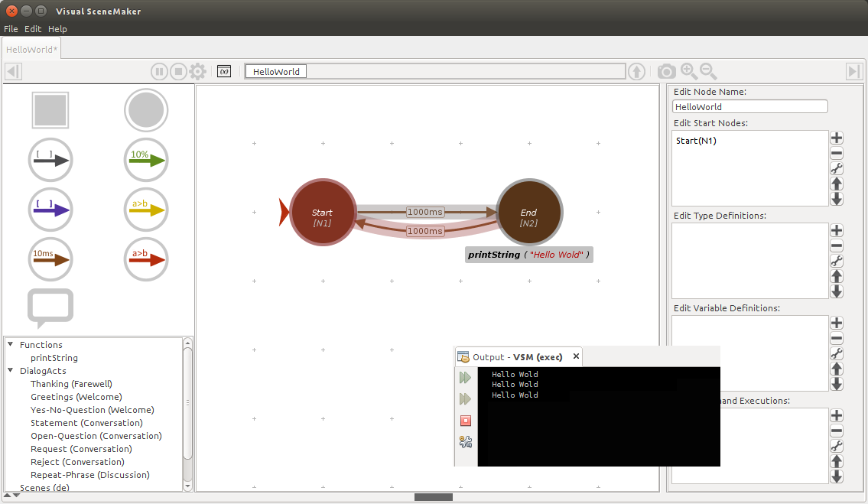
Task: Select the circle basic node element
Action: (x=145, y=110)
